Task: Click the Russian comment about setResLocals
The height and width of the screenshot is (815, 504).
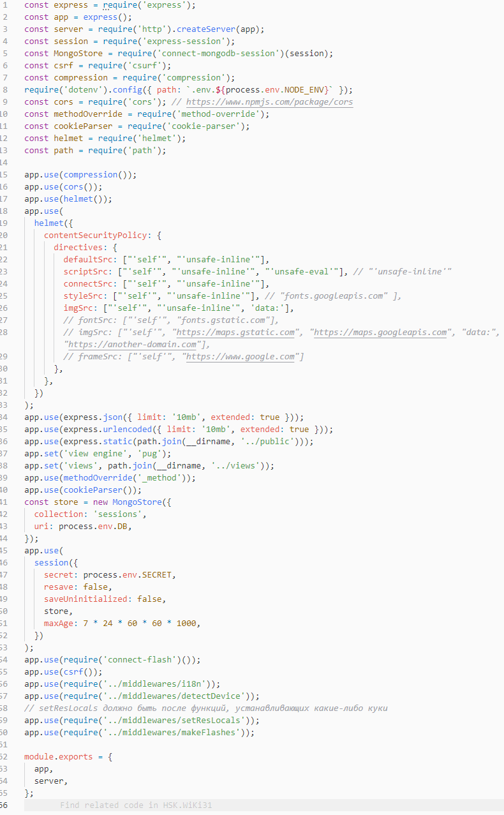Action: coord(205,708)
